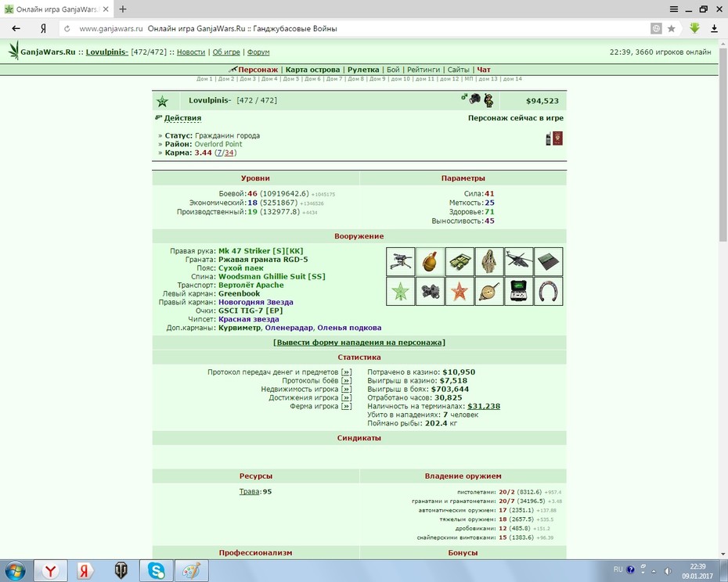Click Lovulpinis- username link in header
728x582 pixels.
click(106, 52)
